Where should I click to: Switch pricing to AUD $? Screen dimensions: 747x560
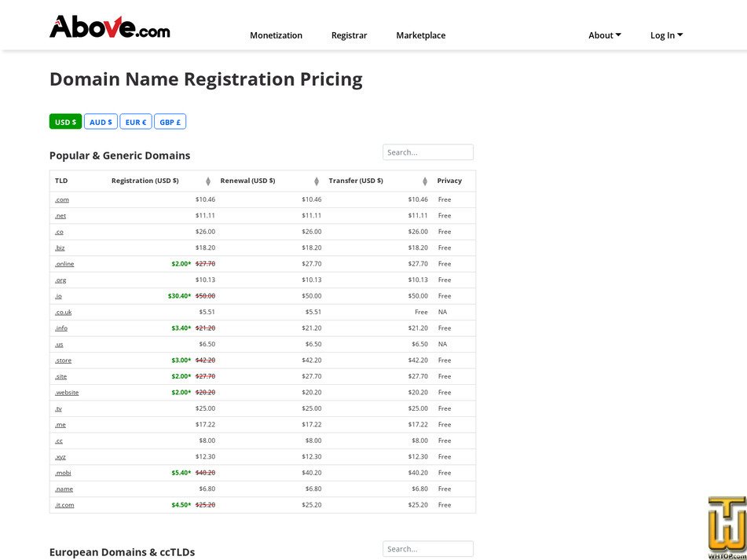101,122
